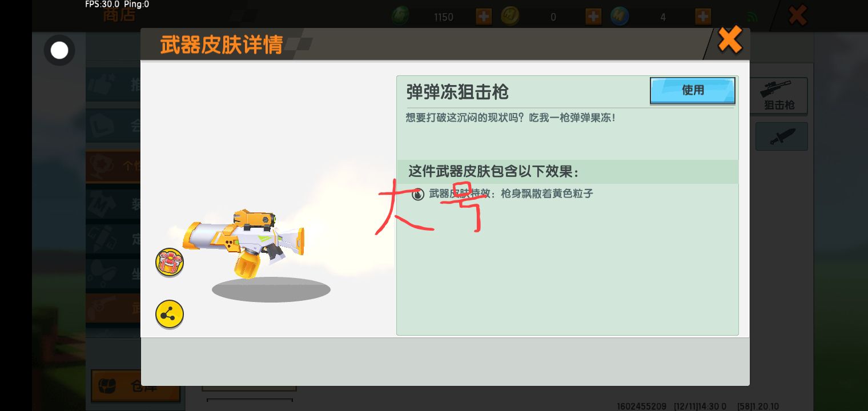The height and width of the screenshot is (411, 868).
Task: Open the 仓库 warehouse button
Action: tap(136, 386)
